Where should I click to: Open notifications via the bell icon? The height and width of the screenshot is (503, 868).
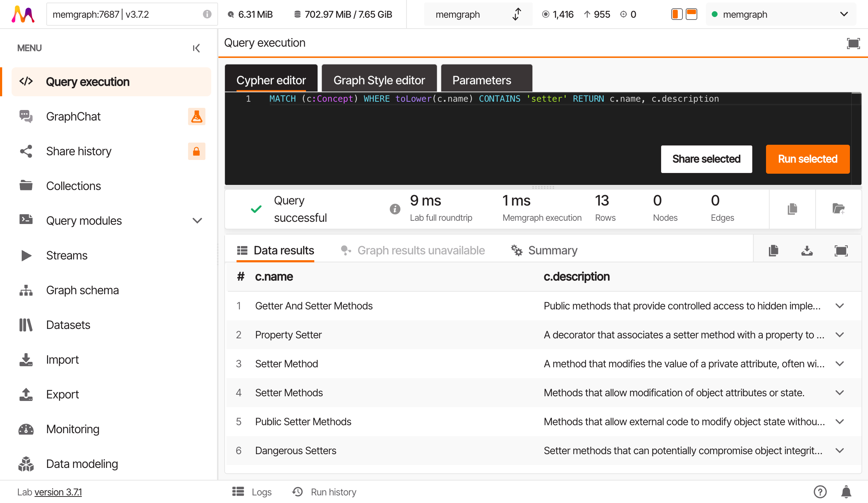pyautogui.click(x=846, y=492)
